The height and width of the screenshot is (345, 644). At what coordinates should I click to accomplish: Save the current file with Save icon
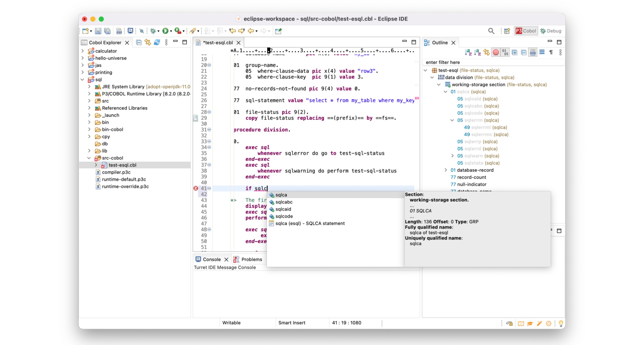pyautogui.click(x=98, y=31)
